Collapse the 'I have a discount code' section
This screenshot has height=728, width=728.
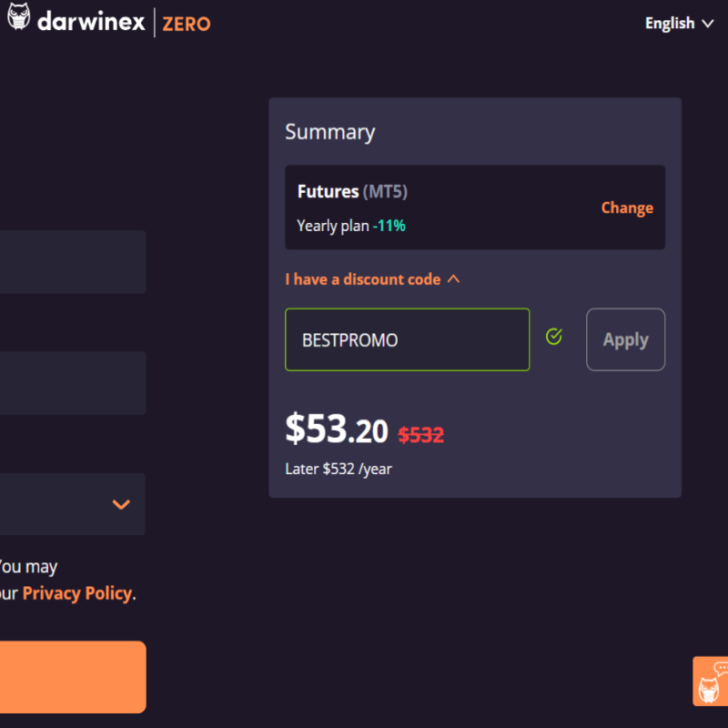pos(372,279)
